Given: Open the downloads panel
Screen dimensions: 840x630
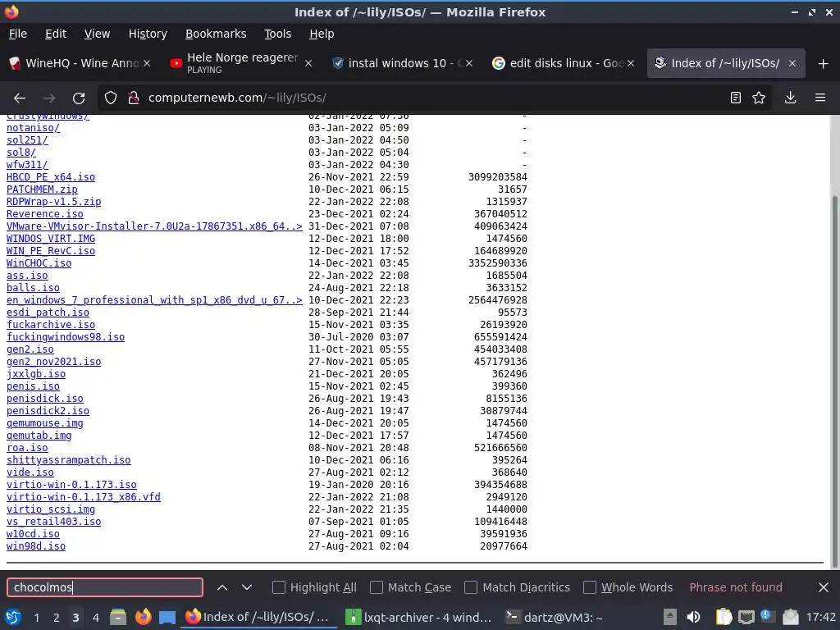Looking at the screenshot, I should pos(790,98).
